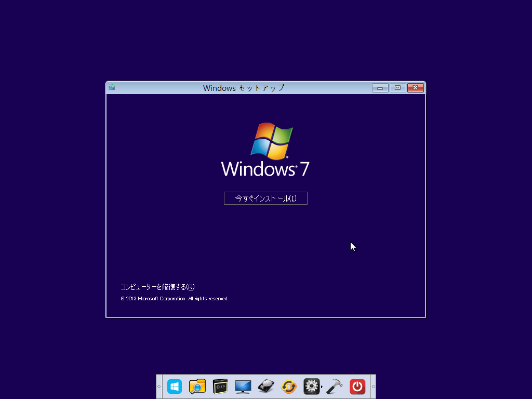The image size is (532, 399).
Task: Click the right diamond handle of the dock
Action: [373, 387]
